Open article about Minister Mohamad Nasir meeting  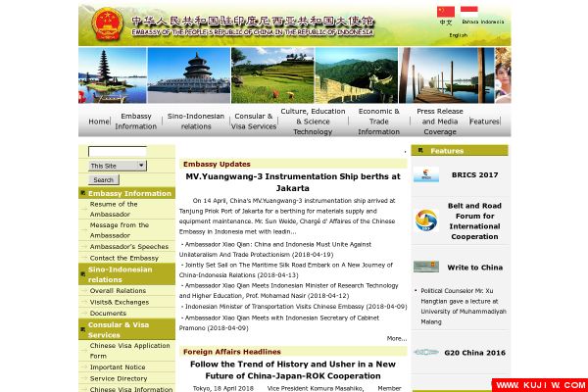pos(289,290)
